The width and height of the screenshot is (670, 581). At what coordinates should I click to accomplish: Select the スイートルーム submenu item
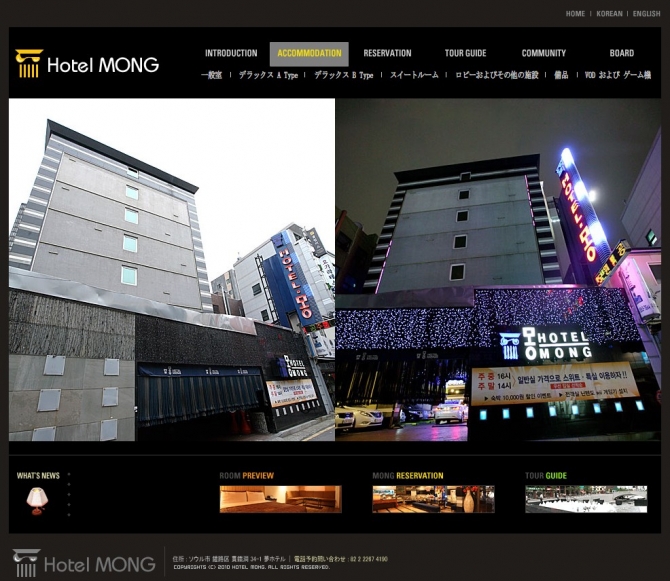[414, 75]
